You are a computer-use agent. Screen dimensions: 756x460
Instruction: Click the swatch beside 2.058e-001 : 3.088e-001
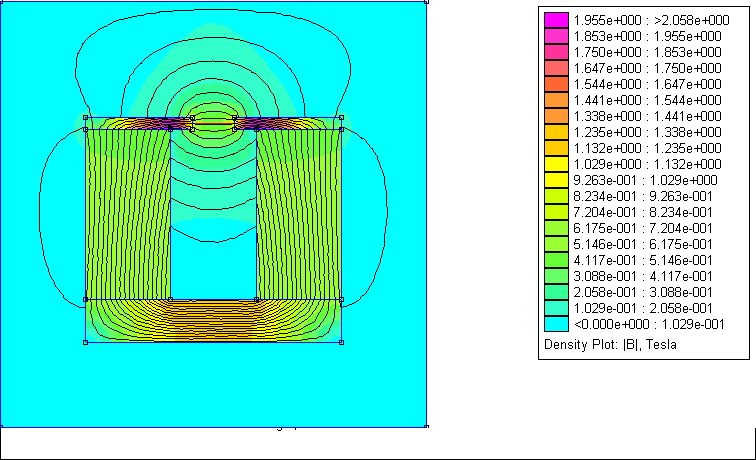tap(556, 292)
